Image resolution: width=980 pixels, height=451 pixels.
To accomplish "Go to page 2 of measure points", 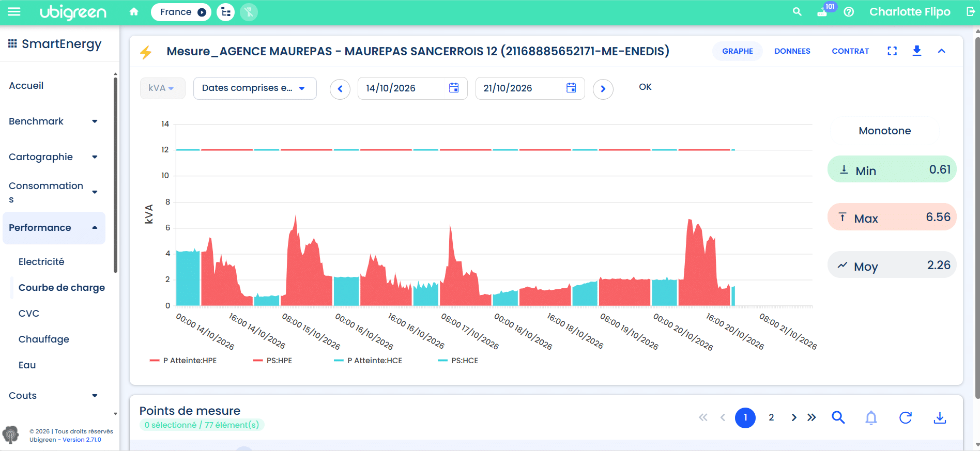I will tap(771, 417).
